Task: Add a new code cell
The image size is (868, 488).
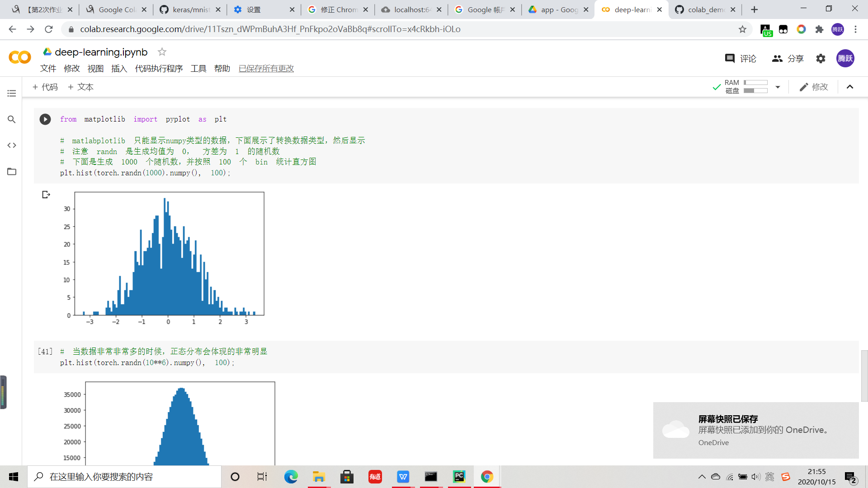Action: coord(45,87)
